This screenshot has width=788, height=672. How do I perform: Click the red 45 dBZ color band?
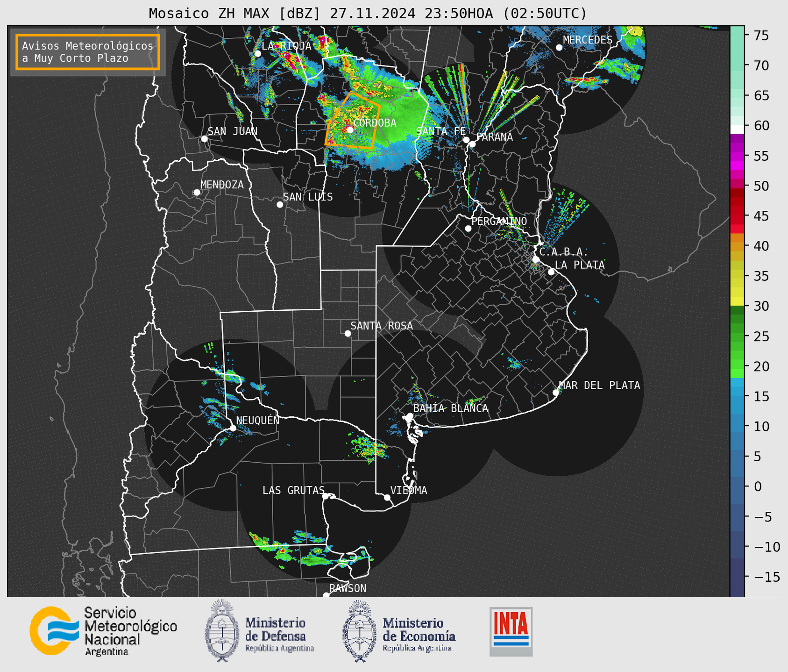[737, 216]
